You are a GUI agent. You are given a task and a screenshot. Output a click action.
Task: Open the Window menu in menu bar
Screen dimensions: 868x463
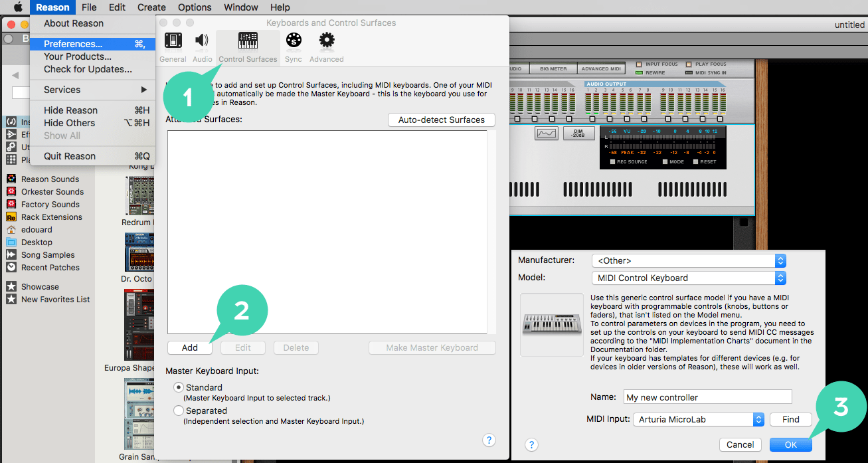241,7
